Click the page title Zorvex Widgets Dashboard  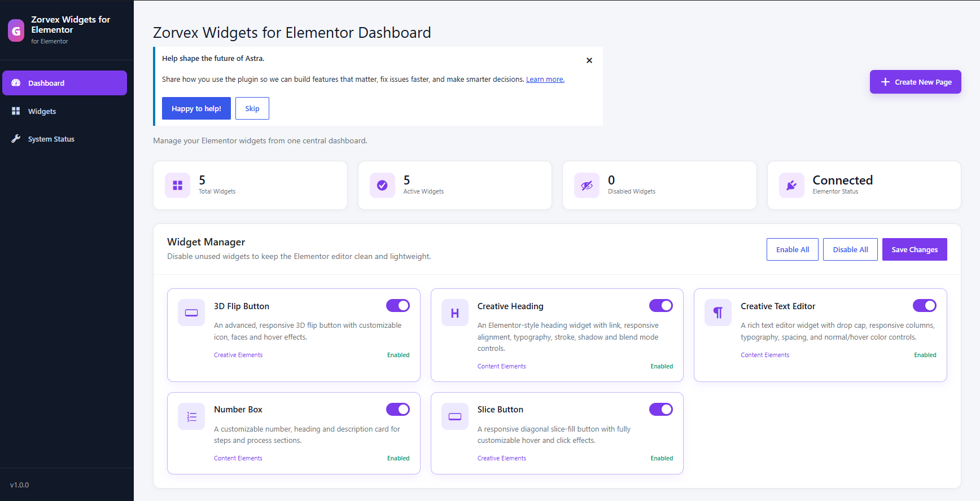(x=292, y=33)
